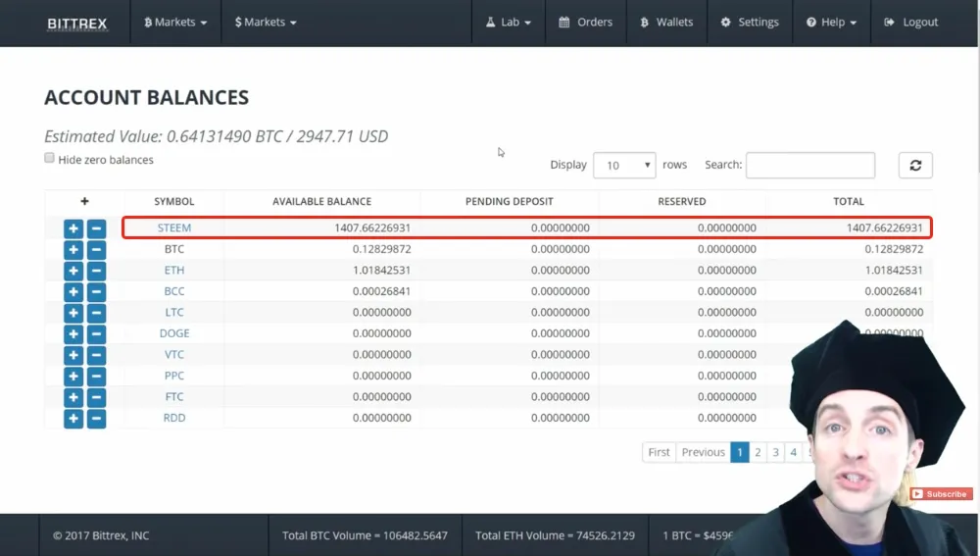
Task: Open the STEEM symbol link
Action: point(174,227)
